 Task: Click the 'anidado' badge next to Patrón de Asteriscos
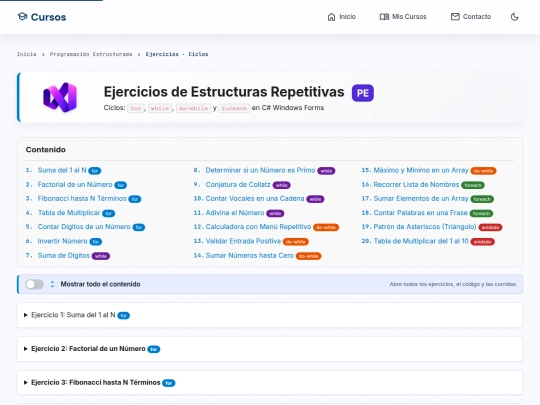[x=490, y=227]
